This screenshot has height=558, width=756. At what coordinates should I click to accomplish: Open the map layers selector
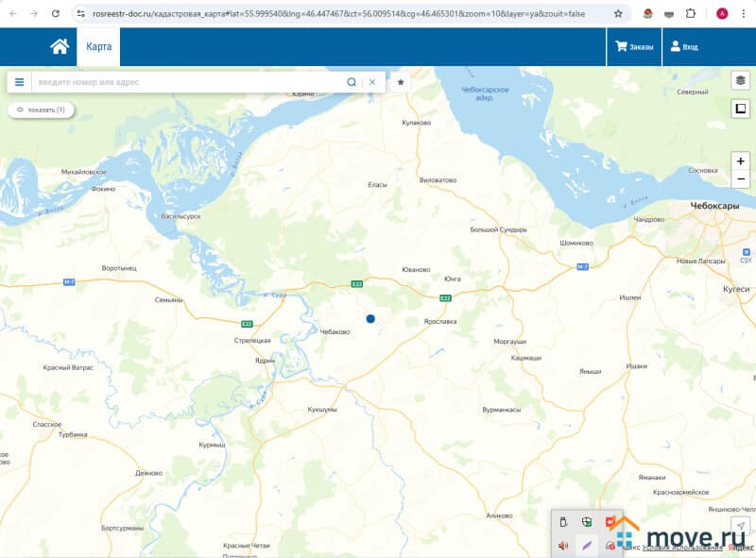click(x=740, y=81)
